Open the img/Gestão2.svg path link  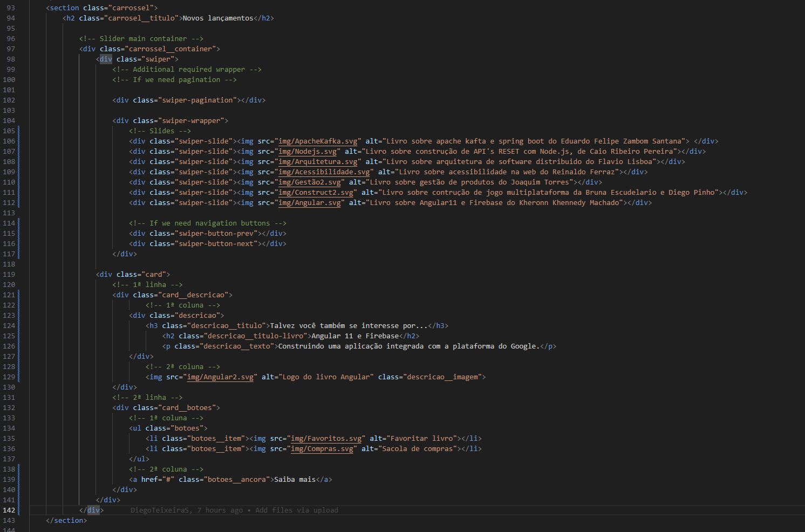tap(310, 182)
